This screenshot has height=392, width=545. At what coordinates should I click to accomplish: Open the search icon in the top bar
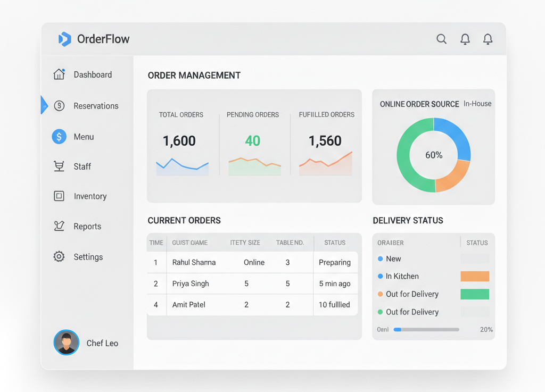click(x=441, y=39)
